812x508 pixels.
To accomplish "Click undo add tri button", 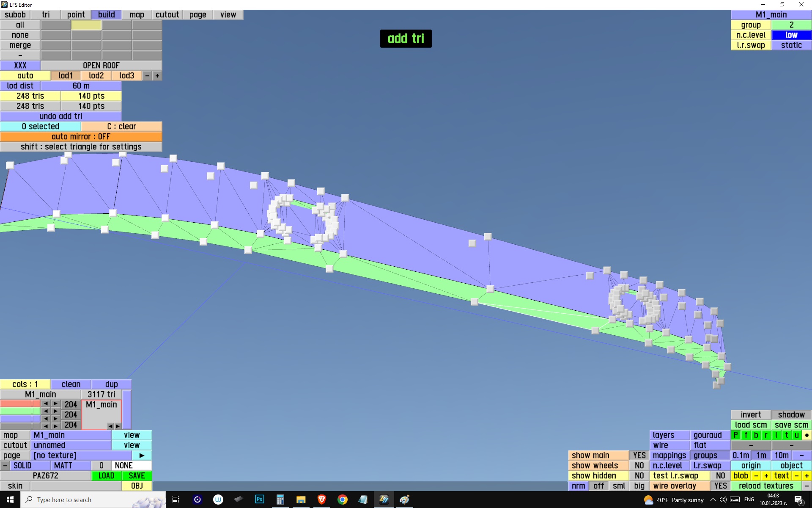I will (60, 116).
